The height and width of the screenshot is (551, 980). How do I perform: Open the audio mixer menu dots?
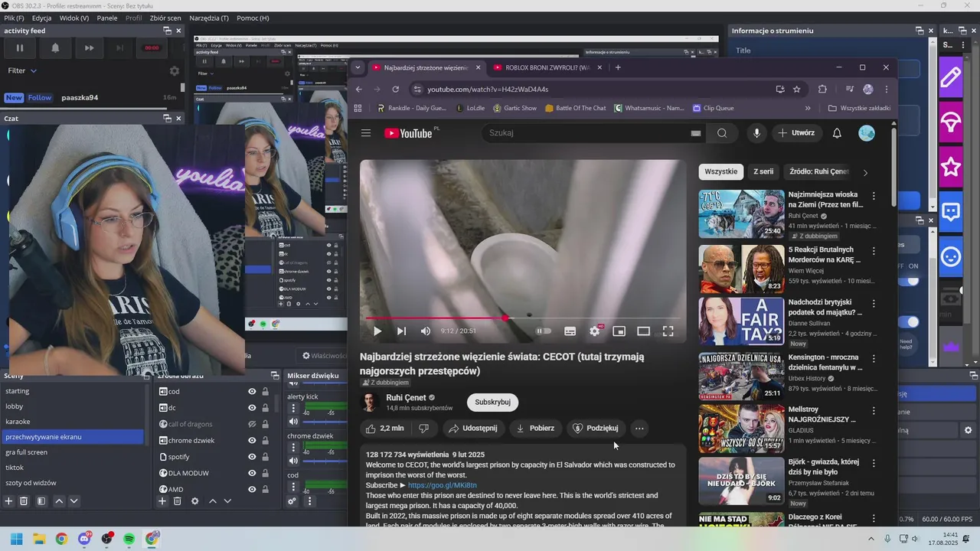(309, 502)
